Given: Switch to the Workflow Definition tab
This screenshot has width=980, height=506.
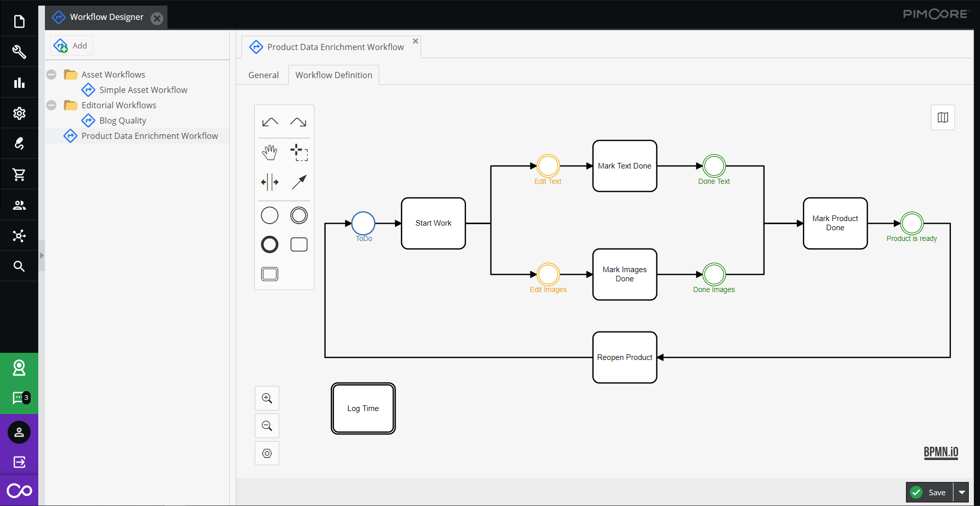Looking at the screenshot, I should pos(333,75).
